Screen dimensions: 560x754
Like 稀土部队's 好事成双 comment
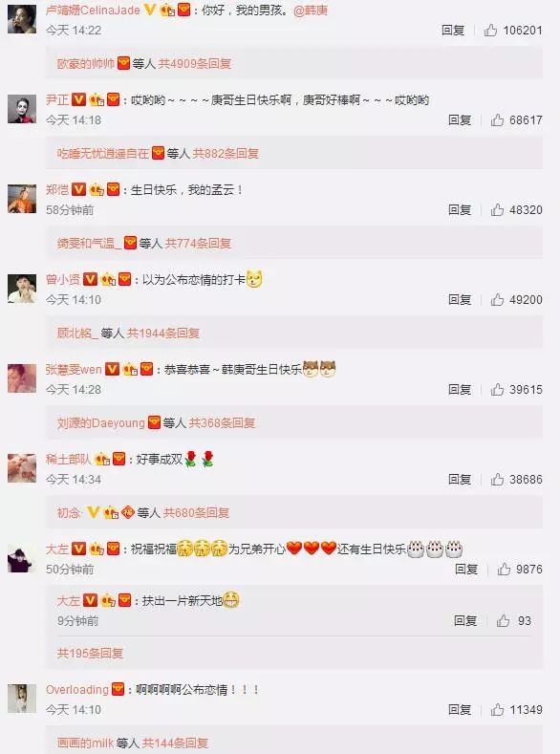(x=497, y=480)
